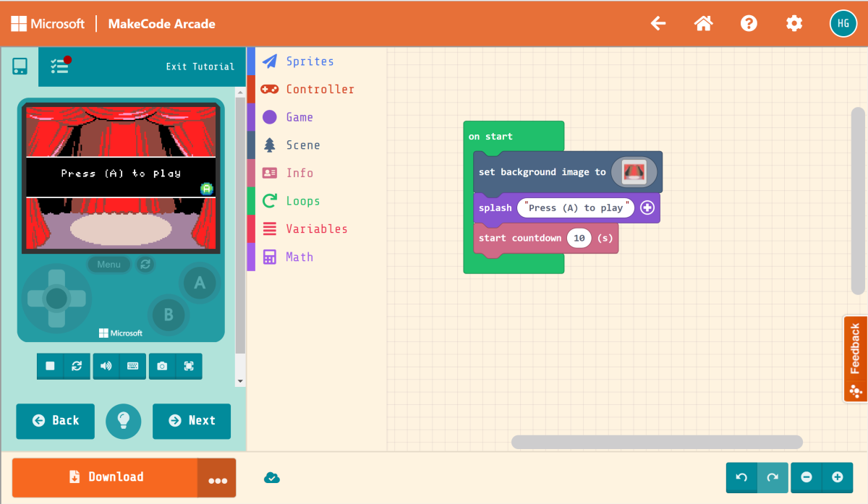The image size is (868, 504).
Task: Open the cloud save status indicator
Action: pos(271,477)
